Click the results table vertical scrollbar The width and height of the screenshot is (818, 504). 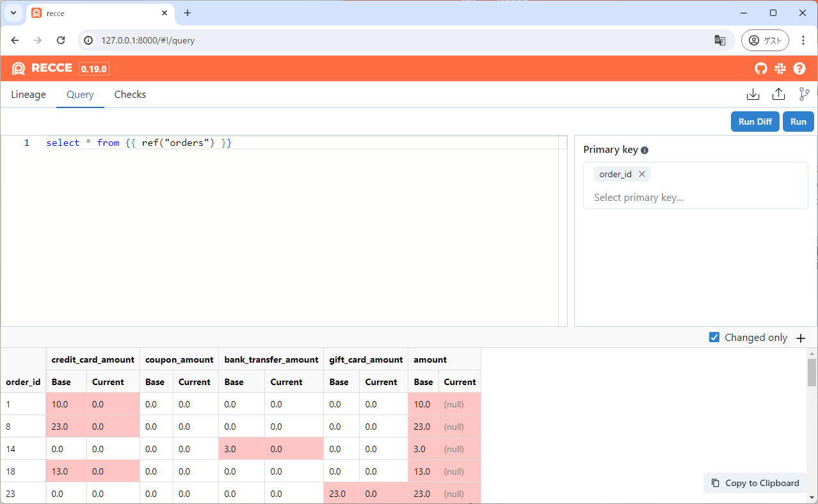(812, 373)
